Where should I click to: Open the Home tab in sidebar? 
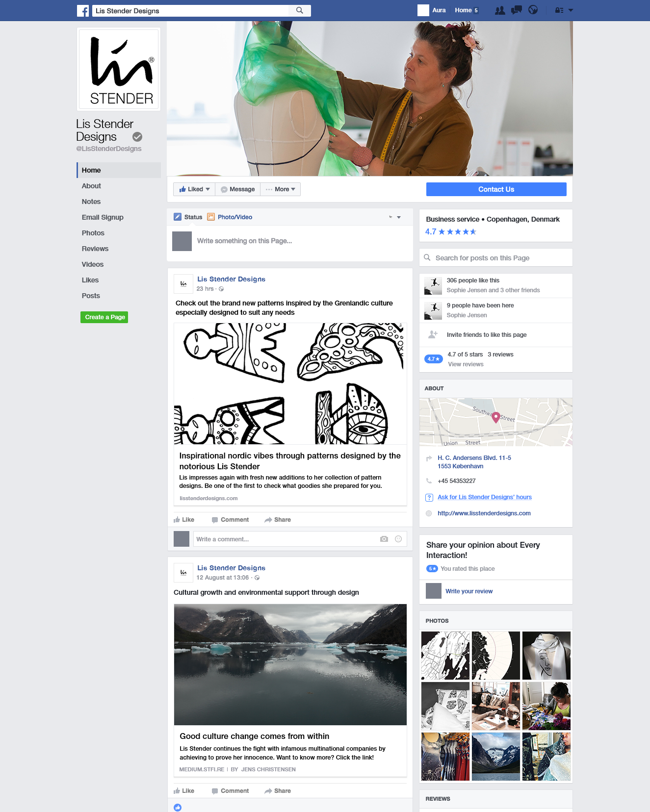tap(119, 170)
